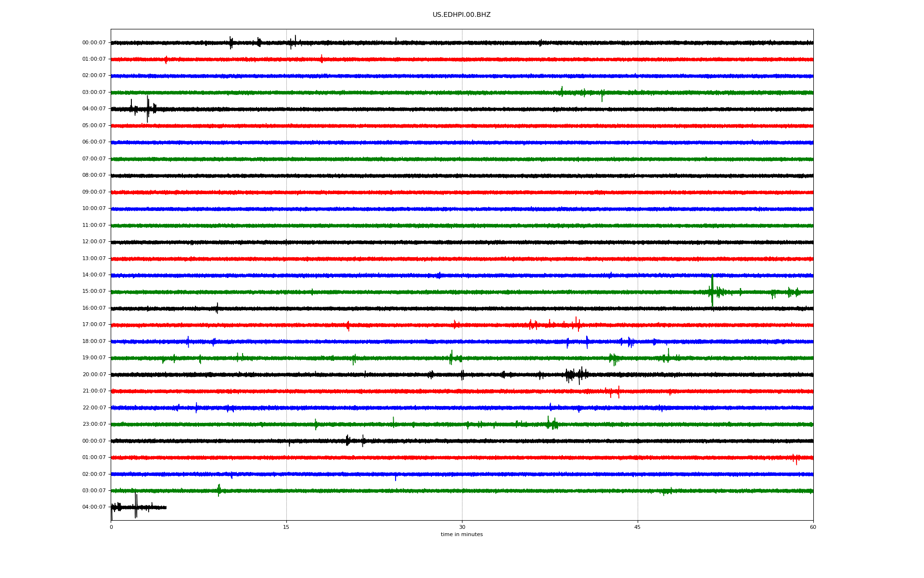Click the 08:00:07 trace time label
Viewport: 924px width, 578px height.
click(x=94, y=175)
